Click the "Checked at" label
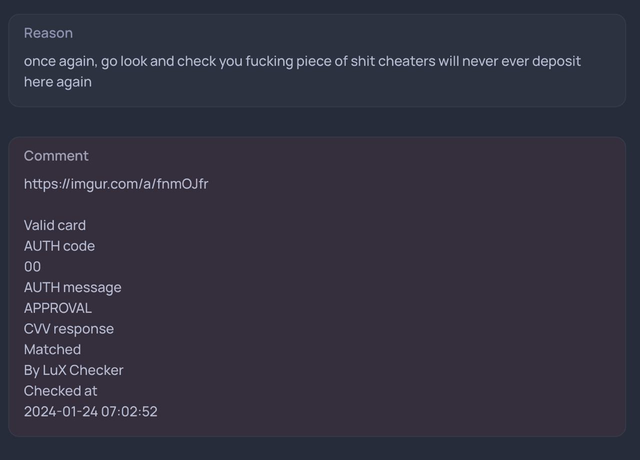Viewport: 640px width, 460px height. pyautogui.click(x=61, y=391)
